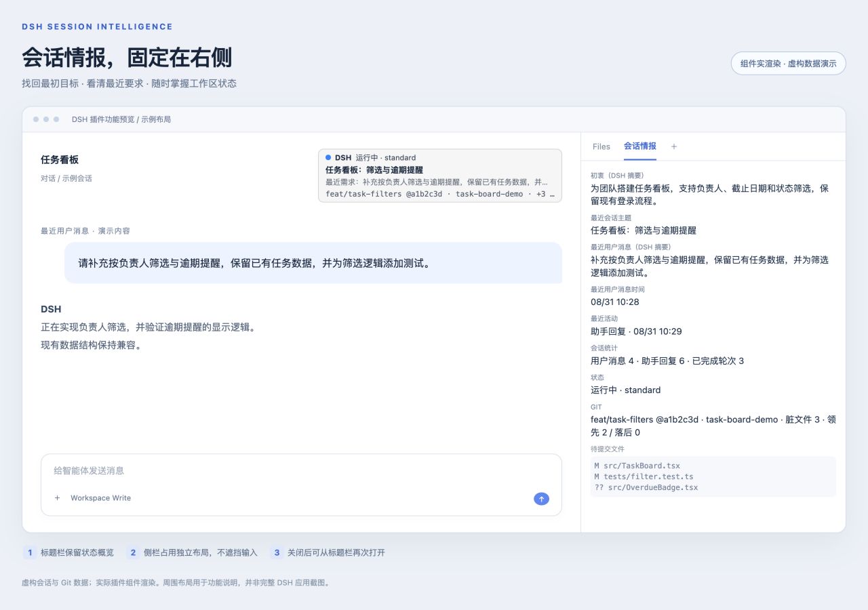Click sidebar 最近会话主题 value 任务看板：筛选与逾期提醒
Screen dimensions: 868x610
[x=644, y=230]
